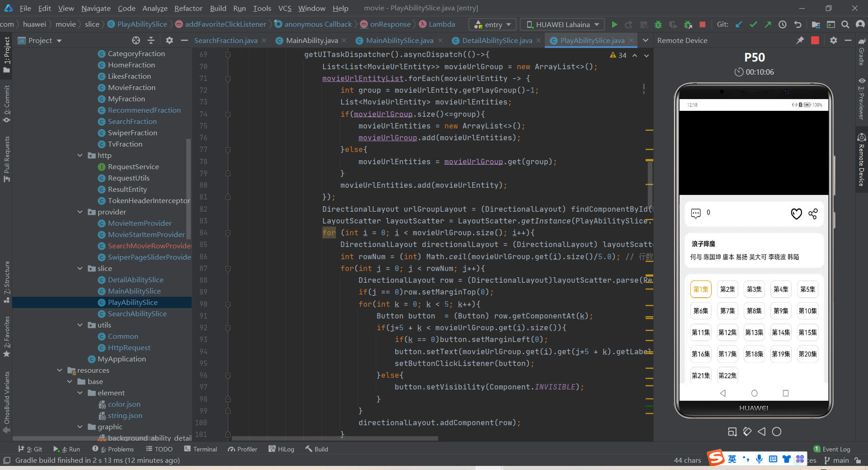Tap the comment bubble icon in the phone app

pyautogui.click(x=696, y=213)
